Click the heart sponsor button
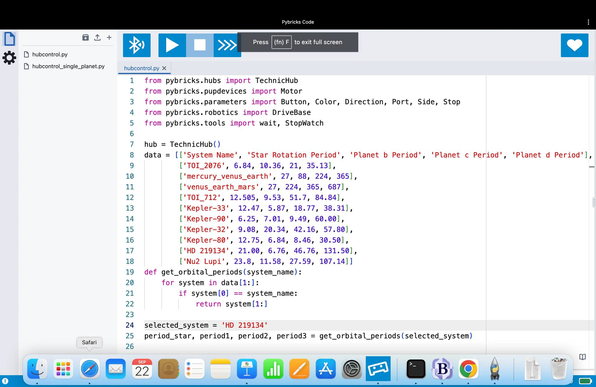The image size is (596, 387). coord(574,45)
